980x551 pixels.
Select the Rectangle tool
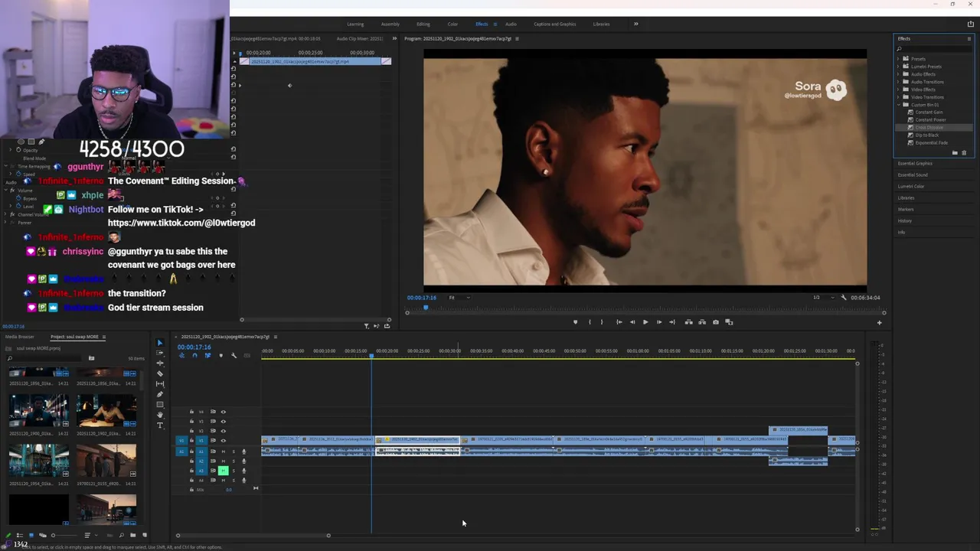click(x=160, y=405)
